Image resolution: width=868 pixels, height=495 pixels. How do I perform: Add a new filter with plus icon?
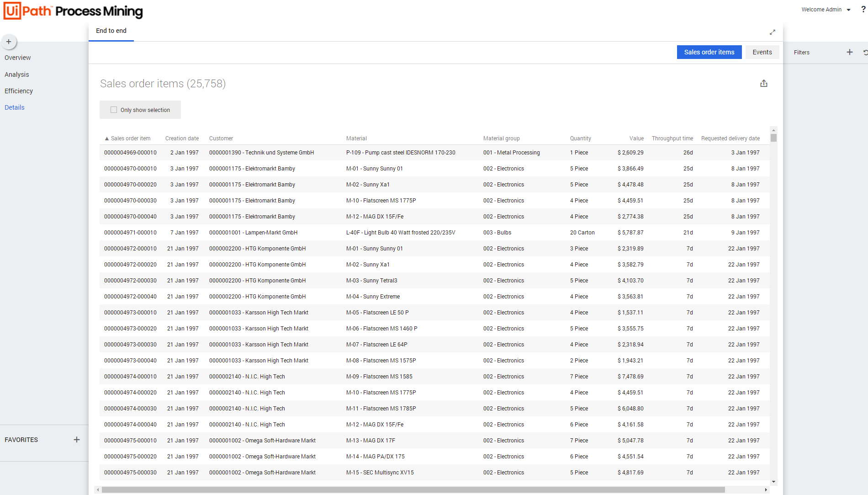click(849, 52)
